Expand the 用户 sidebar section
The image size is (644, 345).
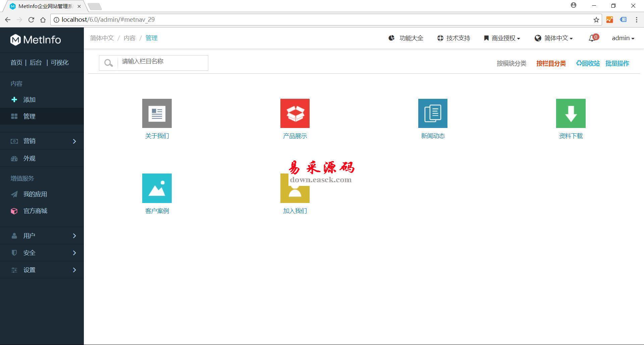click(42, 236)
